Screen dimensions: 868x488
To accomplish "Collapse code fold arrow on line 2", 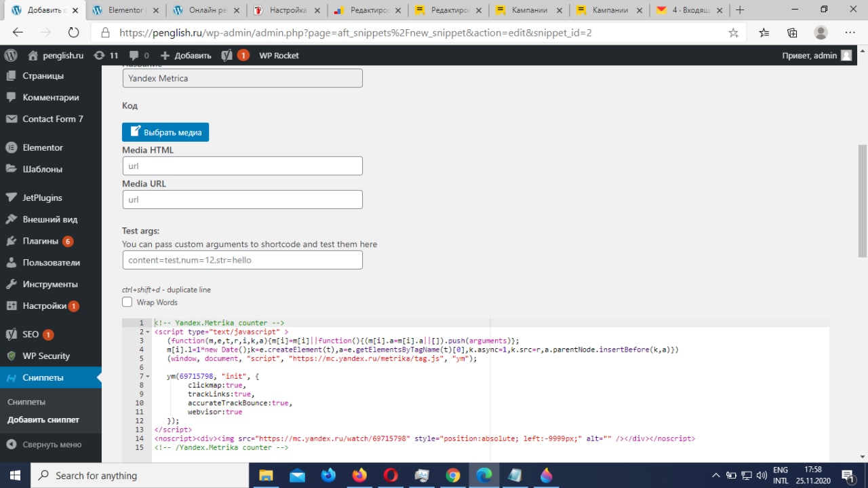I will tap(148, 332).
